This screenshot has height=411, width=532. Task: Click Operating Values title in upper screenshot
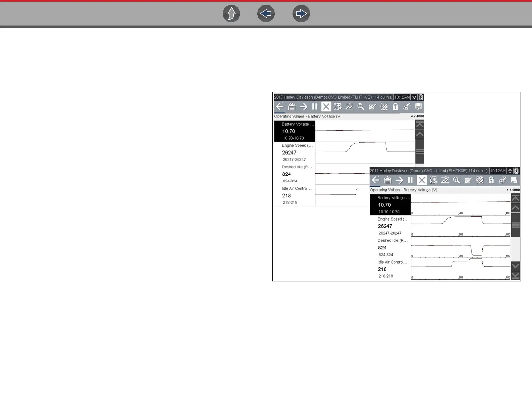click(x=308, y=116)
